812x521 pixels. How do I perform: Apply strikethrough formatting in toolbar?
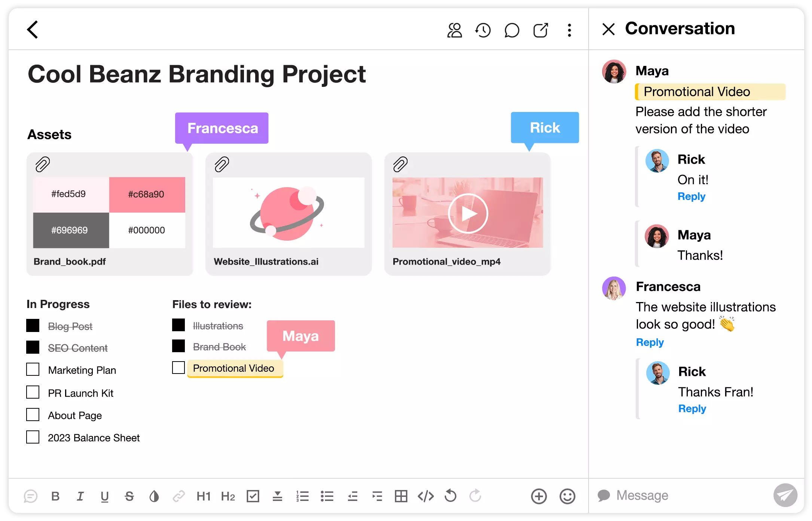click(x=129, y=496)
